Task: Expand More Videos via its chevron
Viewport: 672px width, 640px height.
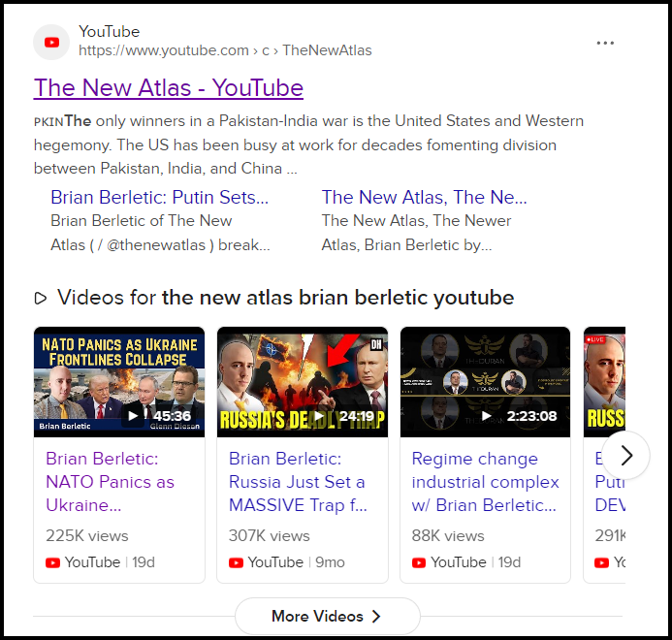Action: point(376,617)
